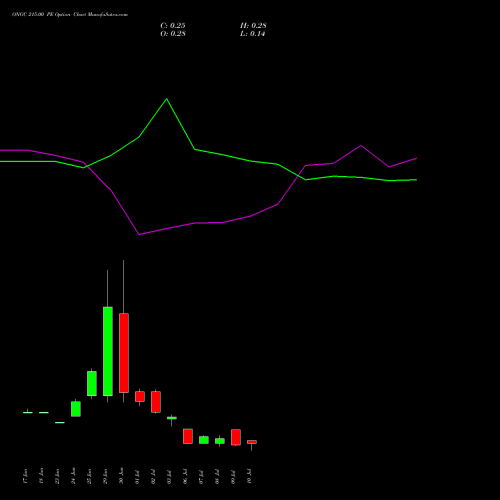Click the 02 Jul date label
The image size is (500, 500).
[x=153, y=476]
